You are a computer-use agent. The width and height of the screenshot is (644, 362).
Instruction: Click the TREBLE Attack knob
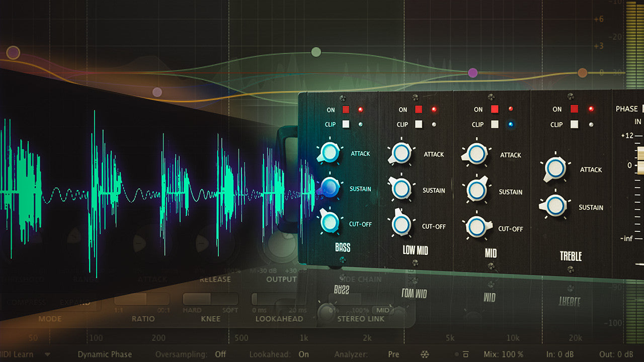click(555, 169)
